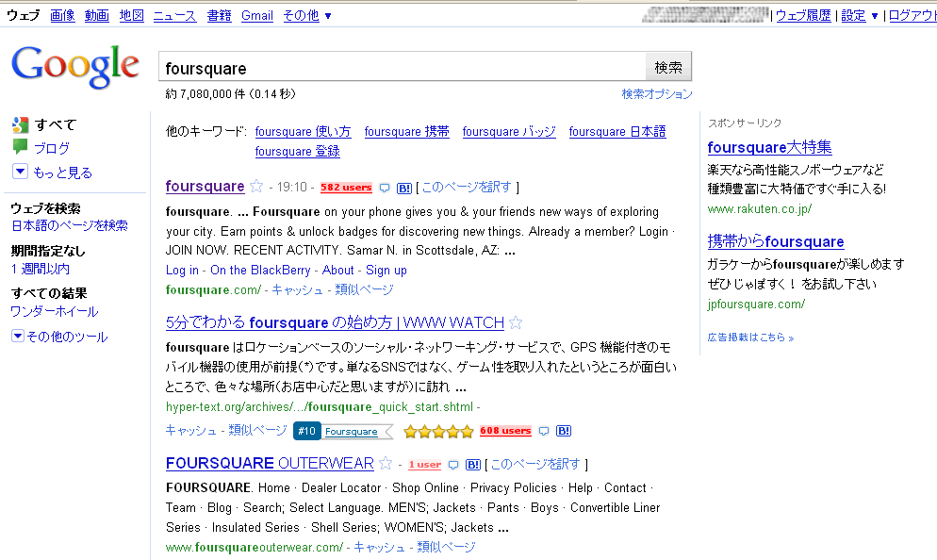The width and height of the screenshot is (937, 560).
Task: Open the 設定 dropdown menu
Action: pos(860,16)
